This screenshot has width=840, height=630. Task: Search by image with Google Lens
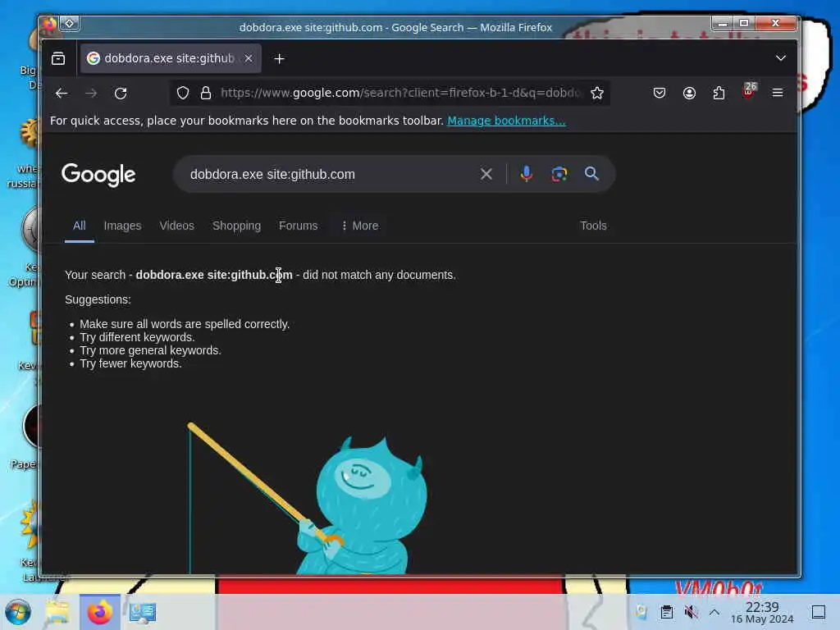tap(559, 174)
